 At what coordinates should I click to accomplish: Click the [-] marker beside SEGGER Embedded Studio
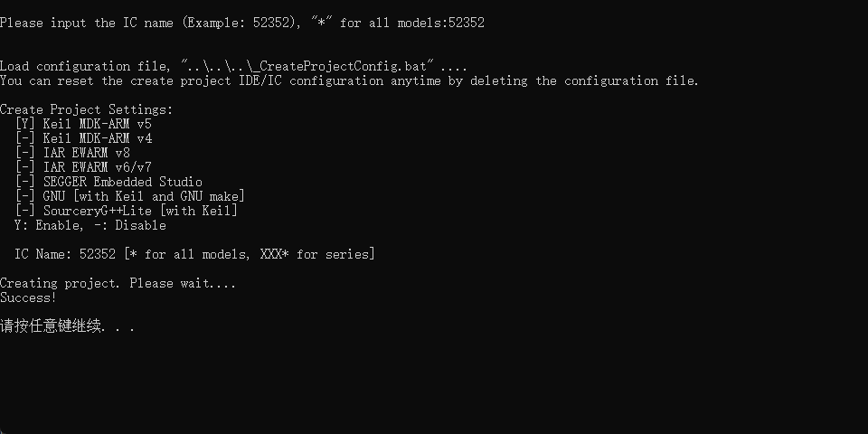click(x=24, y=182)
